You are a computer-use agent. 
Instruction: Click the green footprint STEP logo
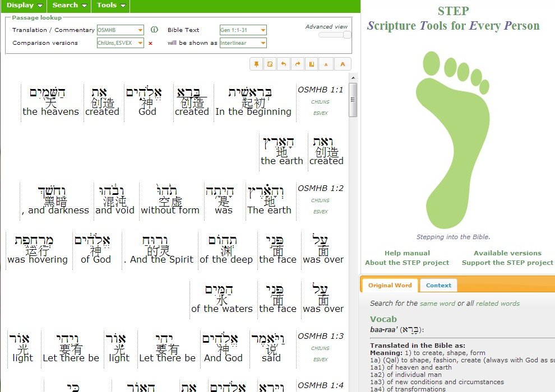click(x=453, y=139)
